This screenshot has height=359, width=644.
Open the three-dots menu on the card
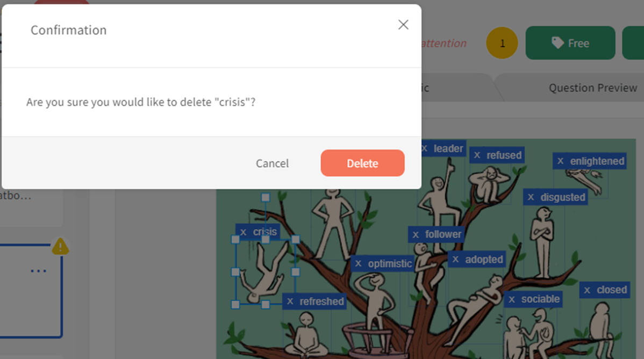(38, 271)
